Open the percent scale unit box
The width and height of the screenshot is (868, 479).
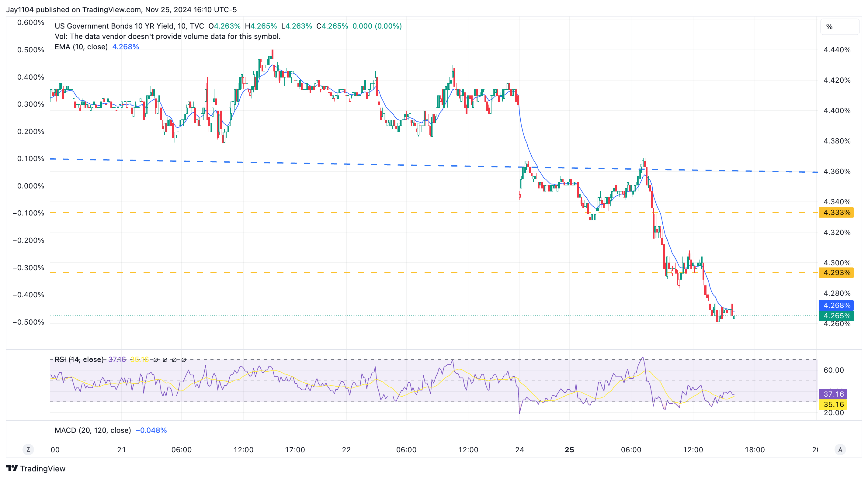pos(839,27)
